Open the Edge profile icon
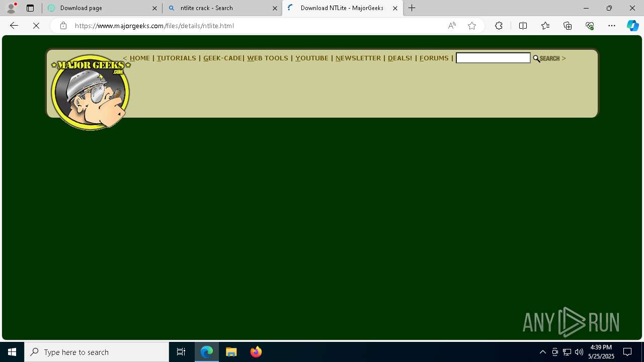 tap(11, 8)
